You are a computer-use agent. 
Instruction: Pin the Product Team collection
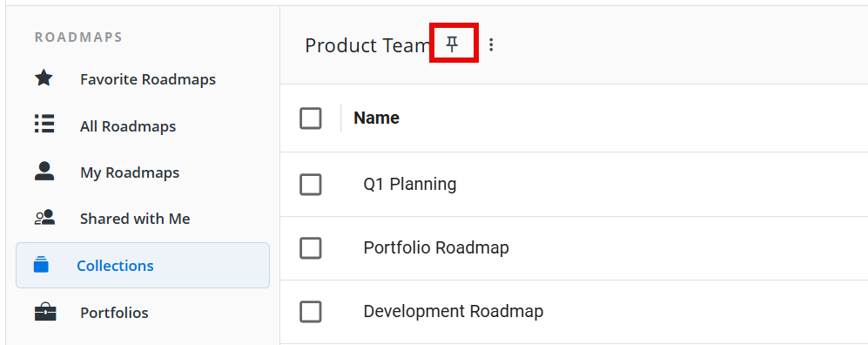tap(453, 44)
